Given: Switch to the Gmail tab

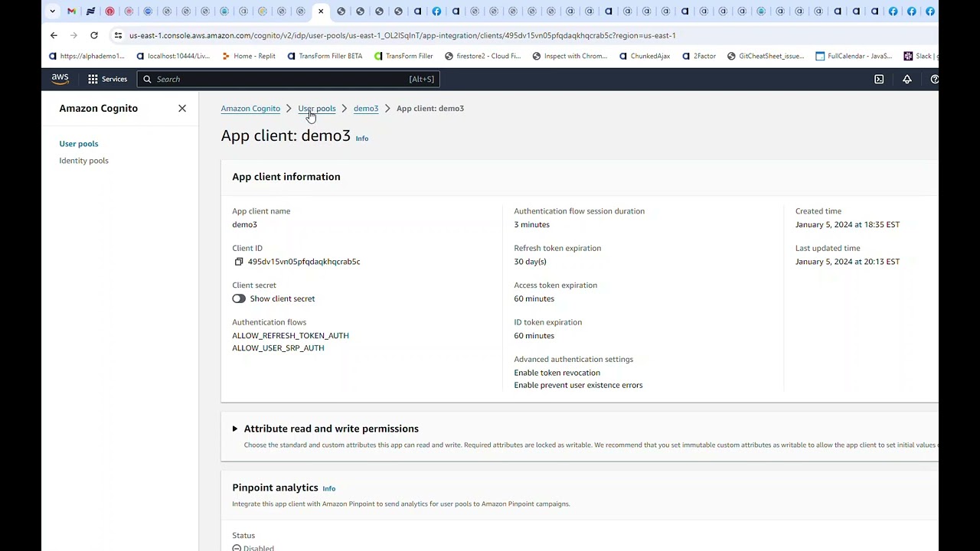Looking at the screenshot, I should [x=71, y=11].
